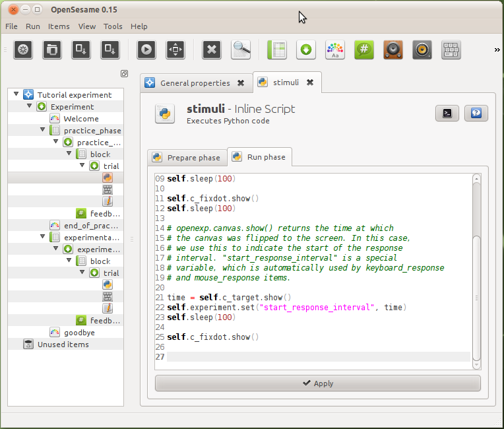The height and width of the screenshot is (429, 504).
Task: Select the practice trial logger icon
Action: click(x=108, y=201)
